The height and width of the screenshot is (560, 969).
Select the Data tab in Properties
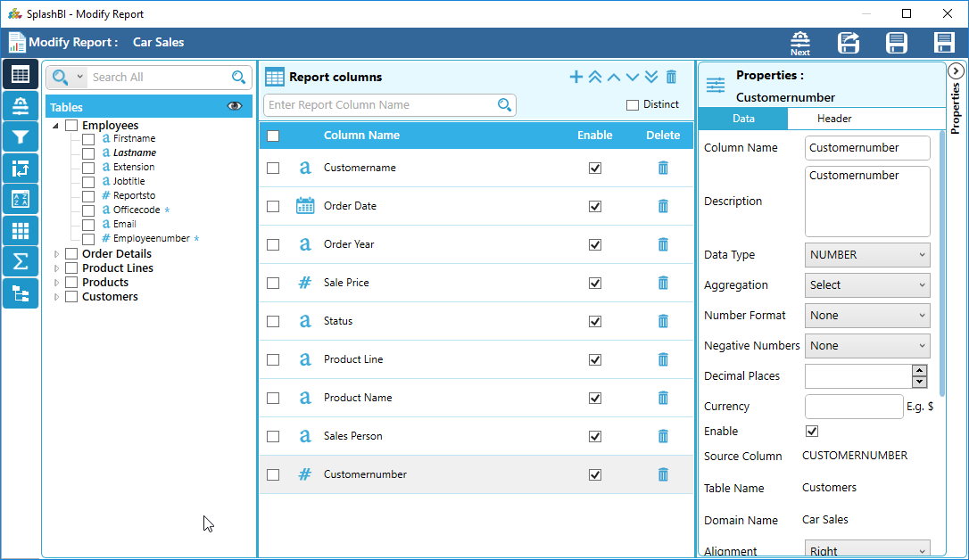pos(742,119)
